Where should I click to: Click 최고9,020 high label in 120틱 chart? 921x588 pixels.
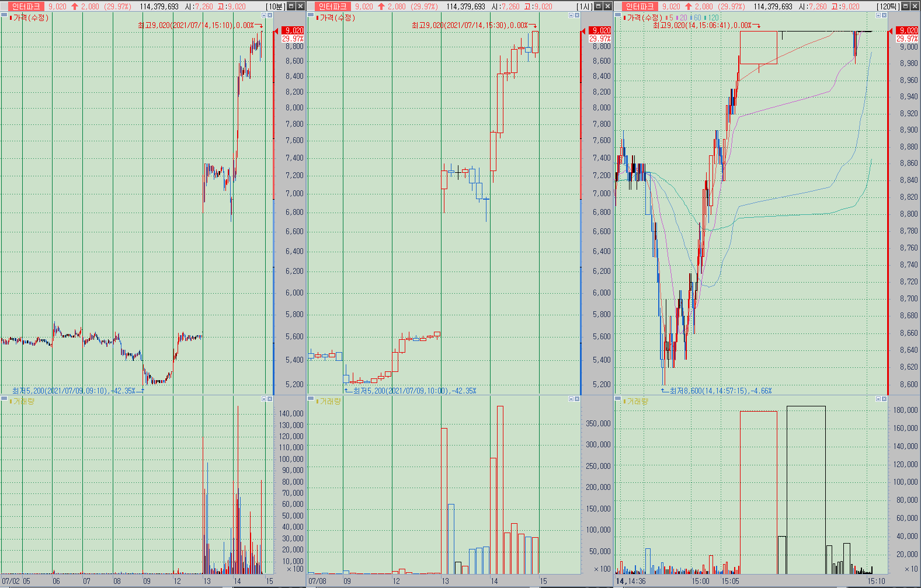coord(702,26)
